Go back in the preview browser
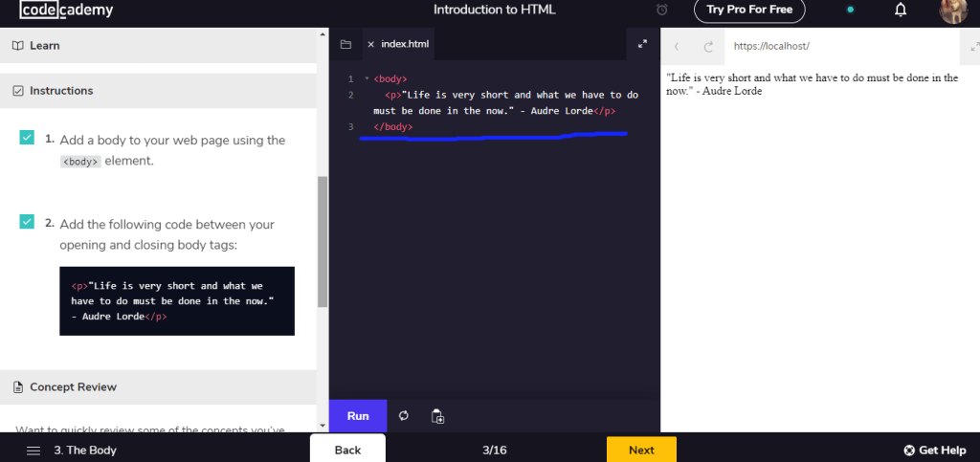980x462 pixels. (x=677, y=46)
